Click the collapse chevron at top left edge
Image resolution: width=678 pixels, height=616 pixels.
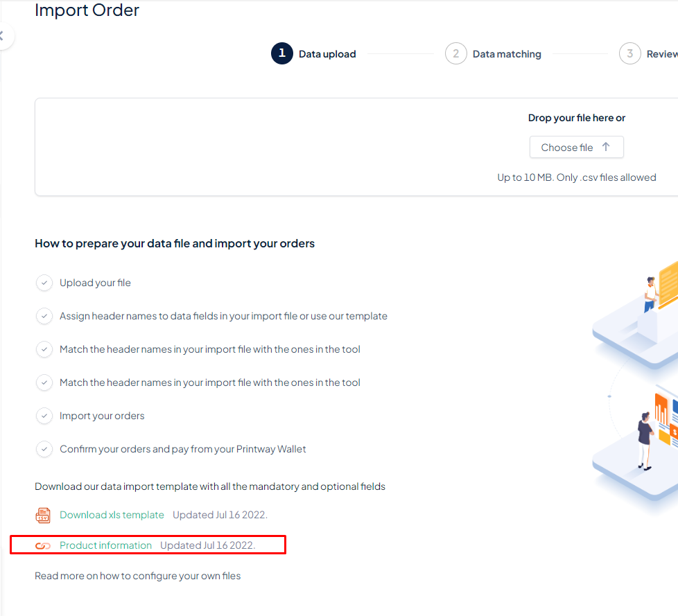point(3,36)
